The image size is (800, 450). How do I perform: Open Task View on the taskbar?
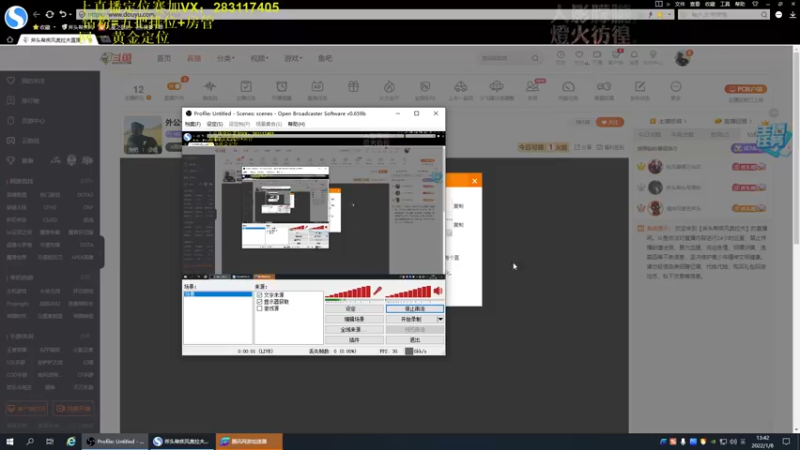click(x=49, y=441)
